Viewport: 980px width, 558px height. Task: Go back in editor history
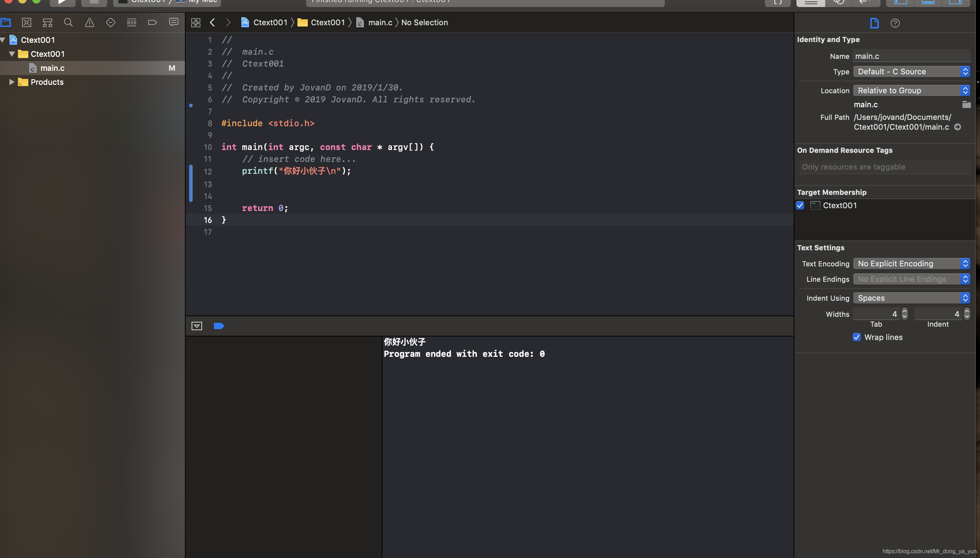[213, 23]
